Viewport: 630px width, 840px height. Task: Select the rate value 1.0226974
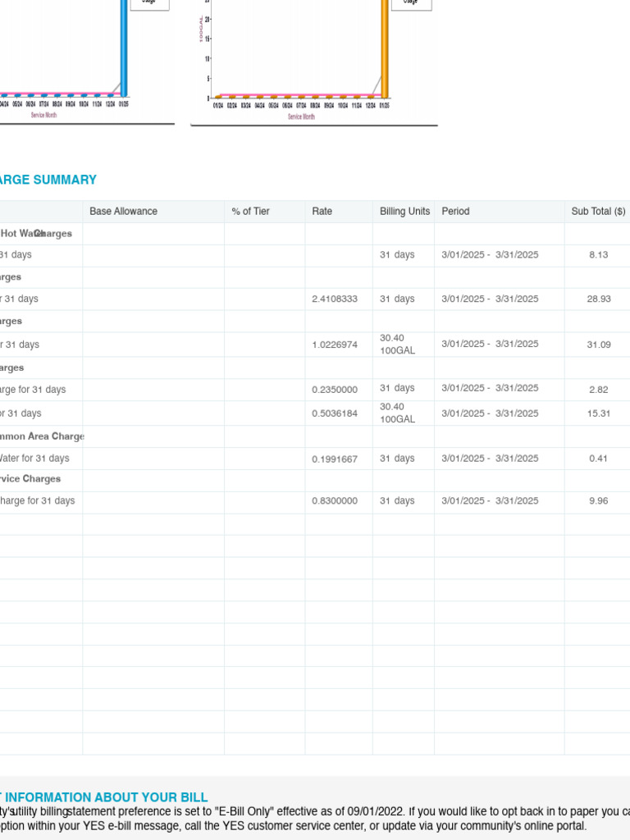coord(335,345)
